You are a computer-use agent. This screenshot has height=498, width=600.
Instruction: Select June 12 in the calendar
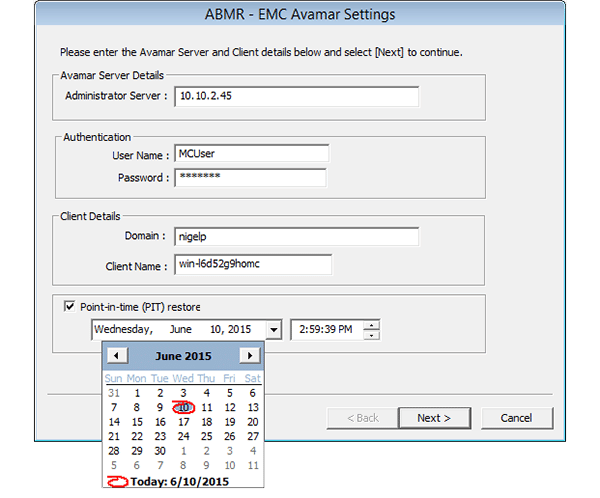230,408
